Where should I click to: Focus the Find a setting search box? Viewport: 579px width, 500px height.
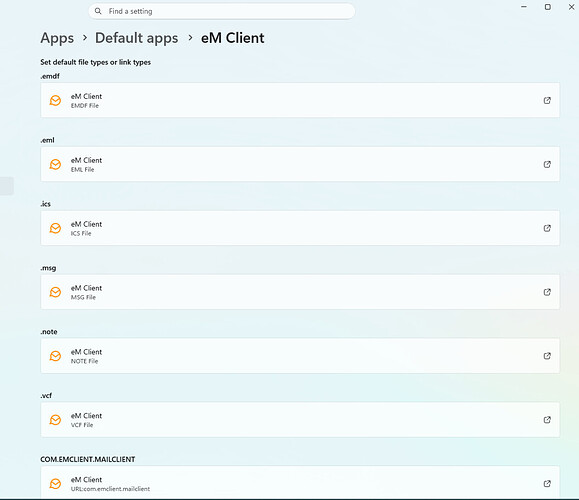pos(222,11)
